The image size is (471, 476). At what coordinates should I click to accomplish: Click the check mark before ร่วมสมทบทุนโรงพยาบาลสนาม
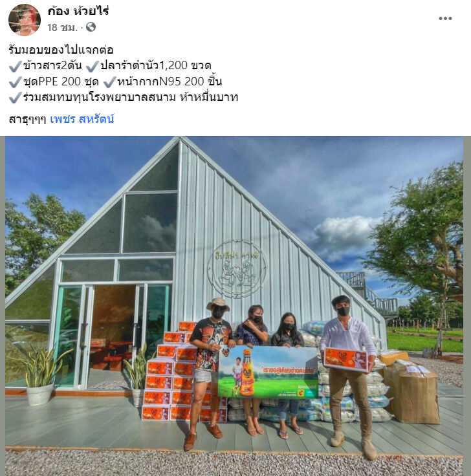coord(15,98)
